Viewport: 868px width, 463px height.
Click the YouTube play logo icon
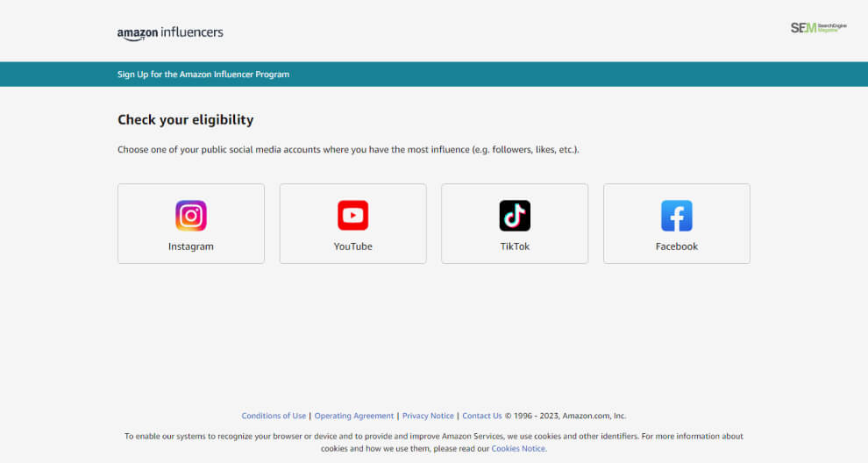pyautogui.click(x=353, y=216)
